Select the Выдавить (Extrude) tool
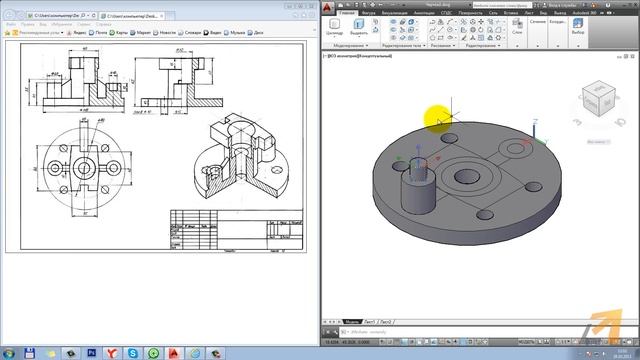This screenshot has width=640, height=360. 359,27
